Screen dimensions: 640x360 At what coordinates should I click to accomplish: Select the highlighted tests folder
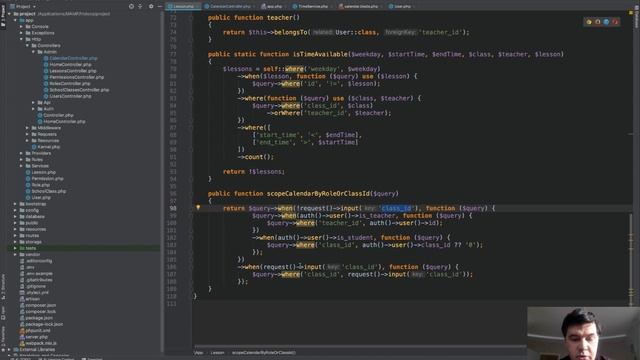point(31,248)
